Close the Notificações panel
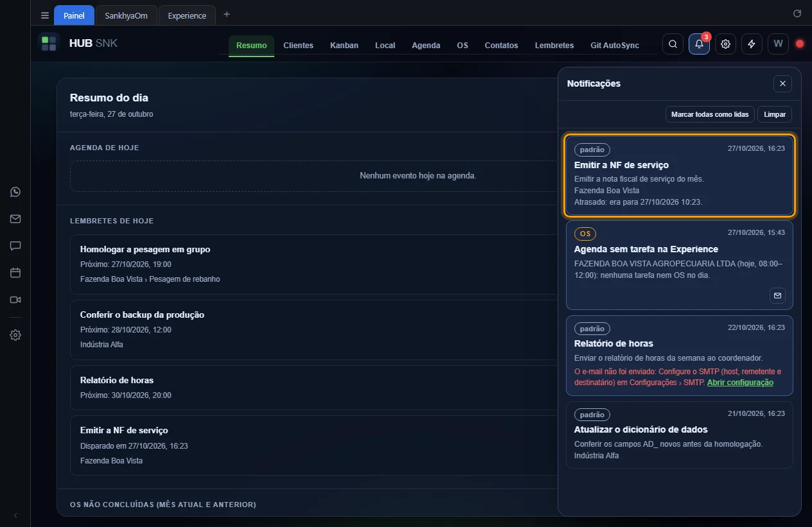 (782, 83)
